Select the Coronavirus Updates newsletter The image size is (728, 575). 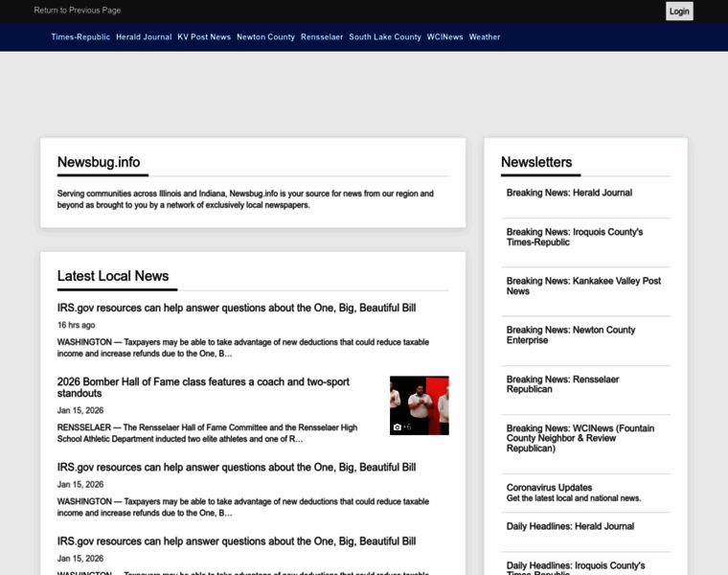click(x=549, y=488)
